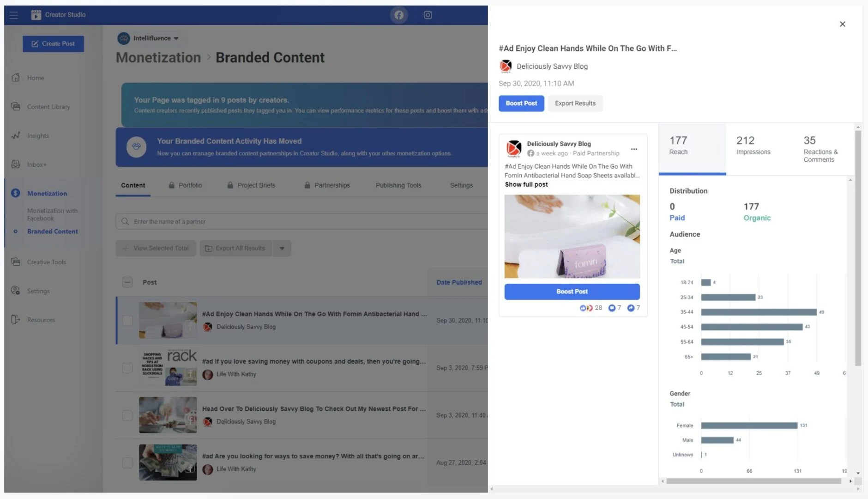
Task: Click the vertical scrollbar of details panel
Action: [858, 248]
